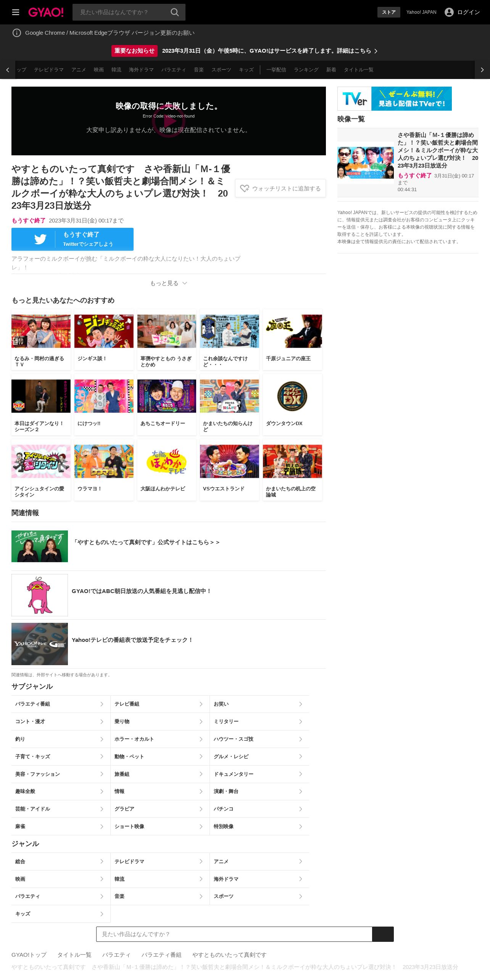The height and width of the screenshot is (980, 490).
Task: Open ジンギス談！ recommendation card
Action: point(104,340)
